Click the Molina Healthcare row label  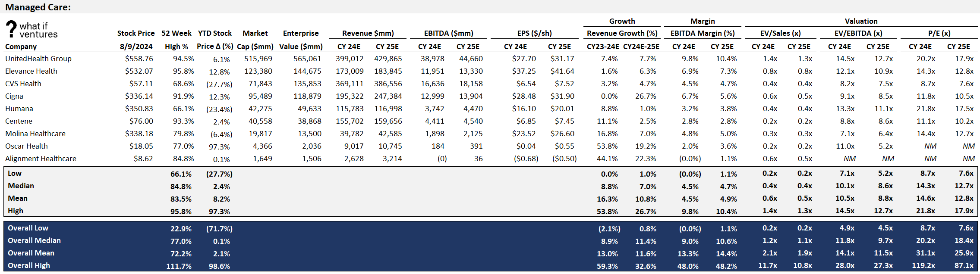[35, 134]
